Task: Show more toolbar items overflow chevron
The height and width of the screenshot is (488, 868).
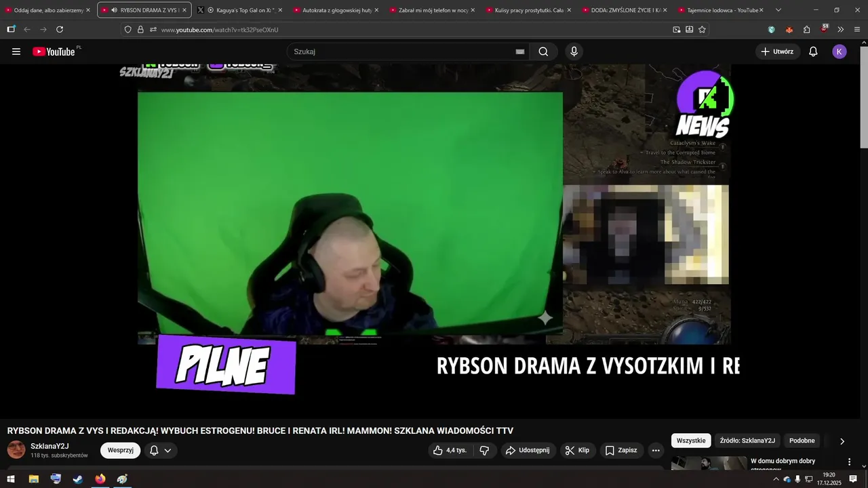Action: click(841, 29)
